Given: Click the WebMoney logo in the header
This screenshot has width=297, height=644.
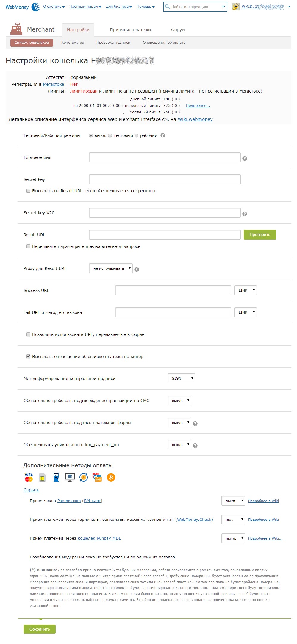Looking at the screenshot, I should click(22, 7).
